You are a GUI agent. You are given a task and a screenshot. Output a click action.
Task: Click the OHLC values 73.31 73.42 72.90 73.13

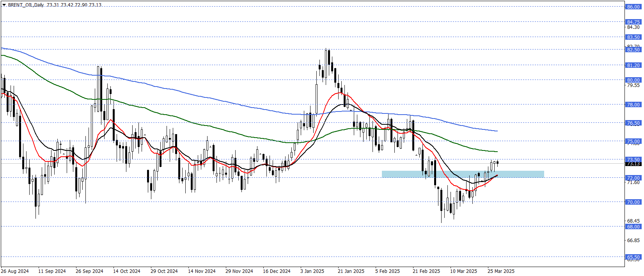(74, 5)
